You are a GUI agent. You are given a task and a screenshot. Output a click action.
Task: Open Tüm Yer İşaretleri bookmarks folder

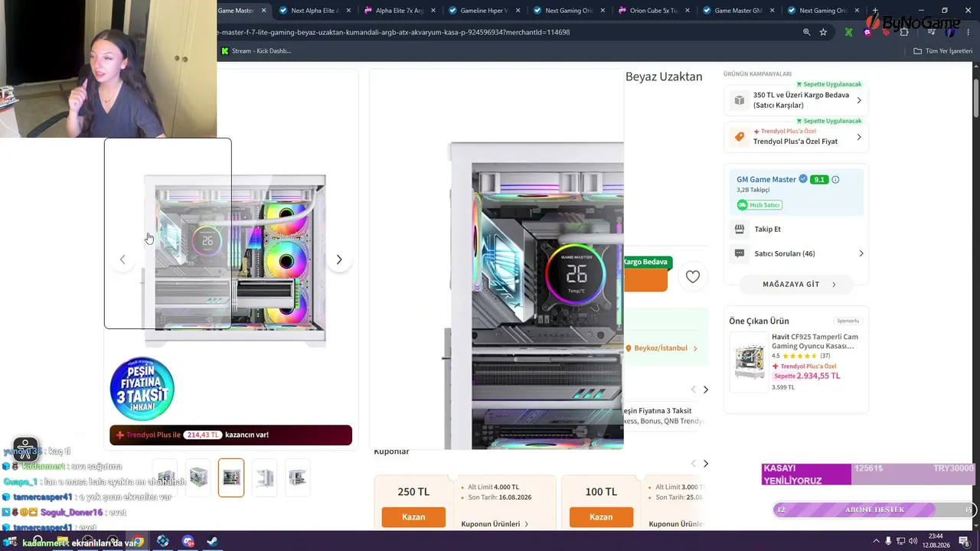click(943, 51)
